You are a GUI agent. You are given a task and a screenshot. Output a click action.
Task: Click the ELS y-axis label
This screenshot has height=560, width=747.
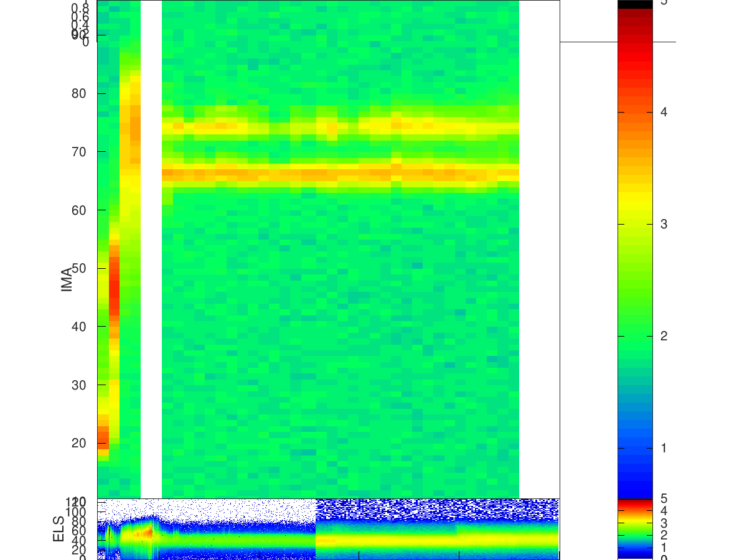pos(59,528)
